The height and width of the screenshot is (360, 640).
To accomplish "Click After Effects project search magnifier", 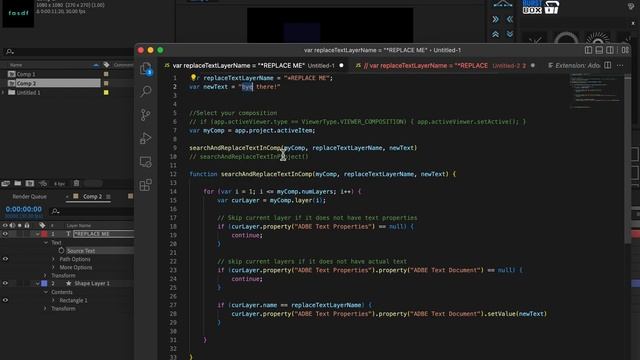I will (10, 52).
